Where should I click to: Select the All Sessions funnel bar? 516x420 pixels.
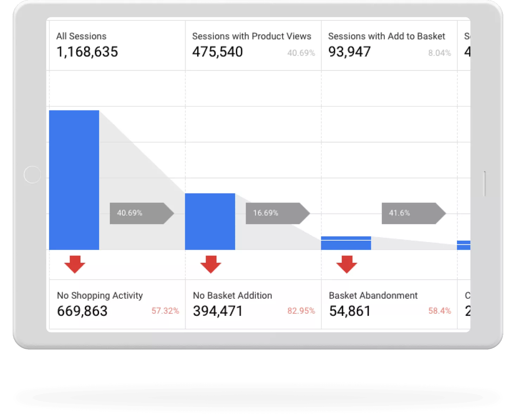pos(75,179)
